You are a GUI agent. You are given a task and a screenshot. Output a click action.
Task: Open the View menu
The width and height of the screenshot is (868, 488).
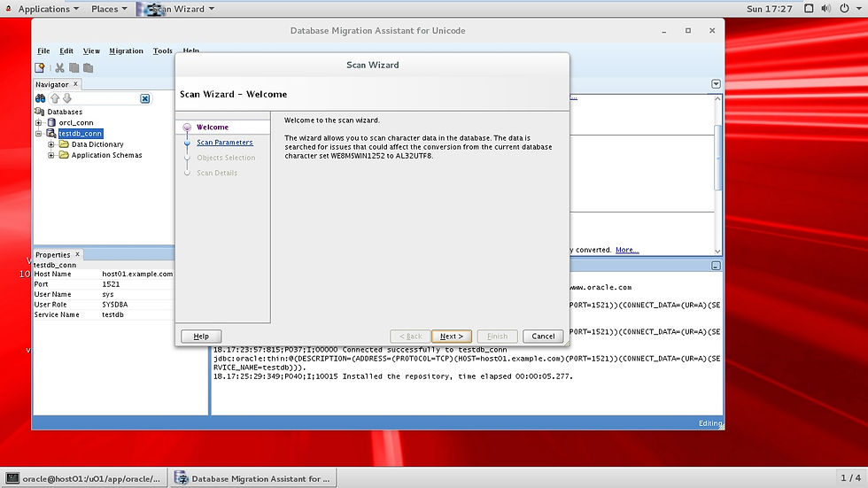point(91,50)
